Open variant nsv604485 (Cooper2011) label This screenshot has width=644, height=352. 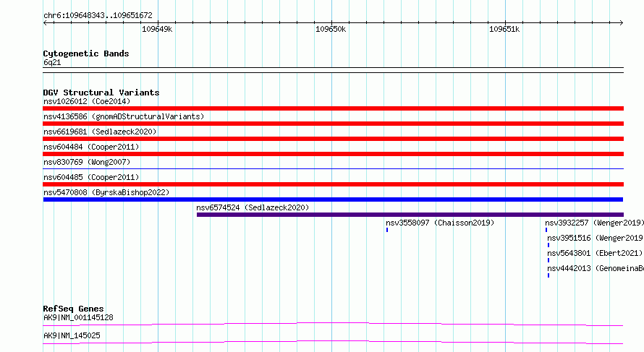pyautogui.click(x=91, y=177)
